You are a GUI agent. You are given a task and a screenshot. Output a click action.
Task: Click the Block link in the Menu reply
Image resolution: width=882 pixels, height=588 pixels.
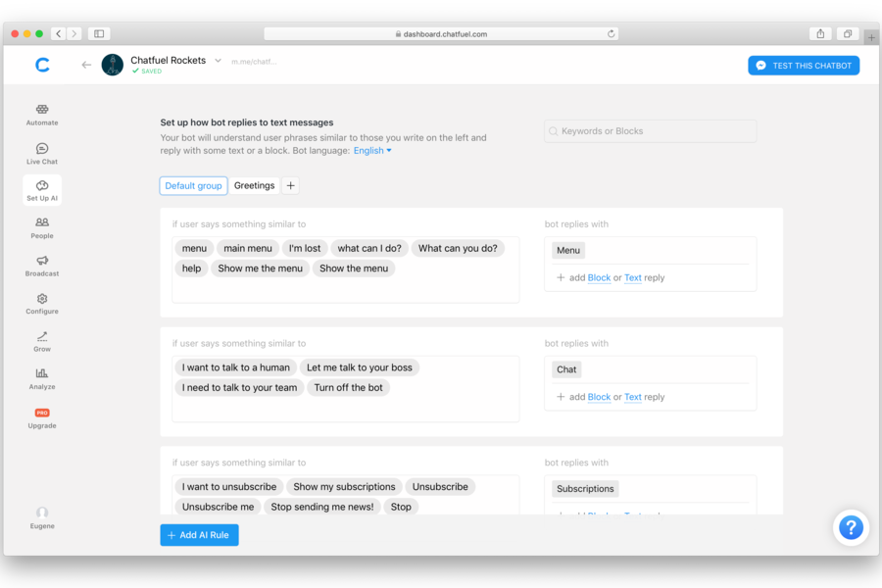point(599,277)
